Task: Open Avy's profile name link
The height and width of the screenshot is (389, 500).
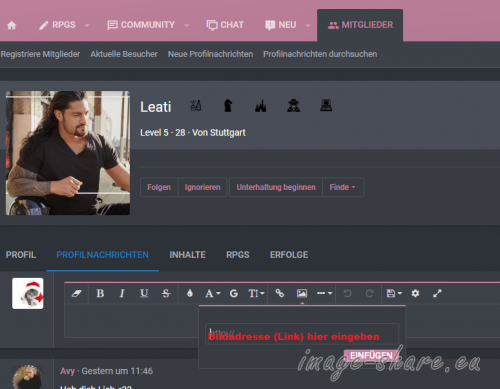Action: coord(67,371)
